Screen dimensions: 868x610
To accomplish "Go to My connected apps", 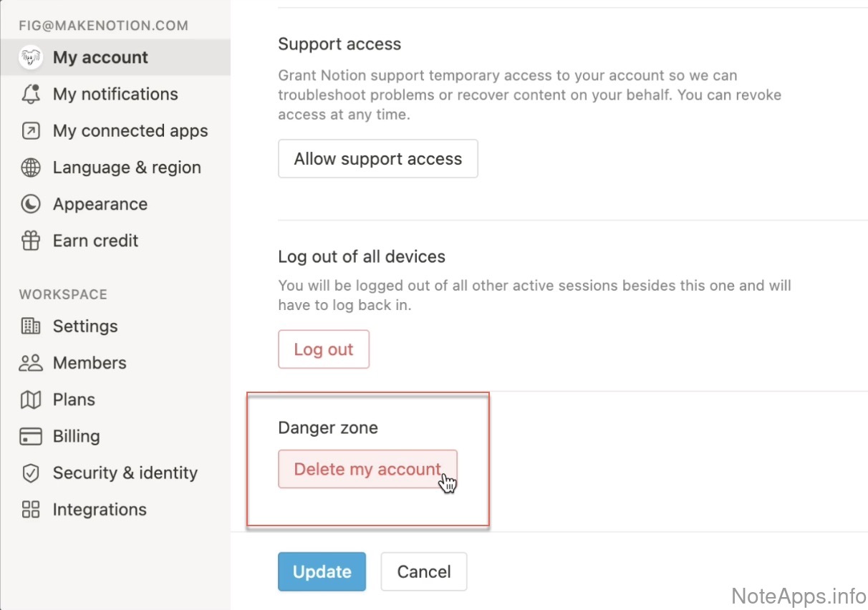I will tap(130, 131).
